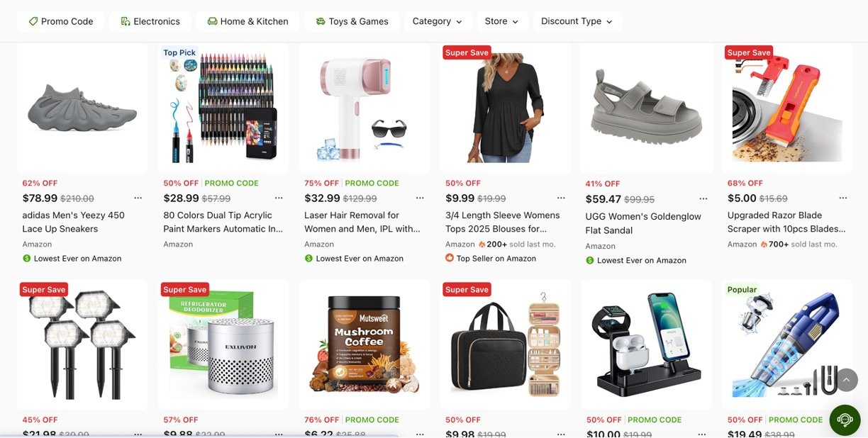Open three-dot menu for Acrylic Paint Markers

pos(279,198)
